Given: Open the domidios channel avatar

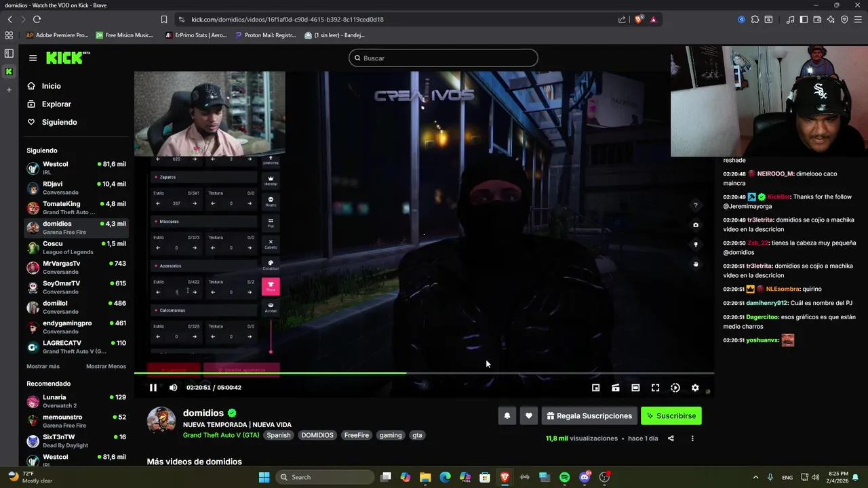Looking at the screenshot, I should (x=161, y=420).
